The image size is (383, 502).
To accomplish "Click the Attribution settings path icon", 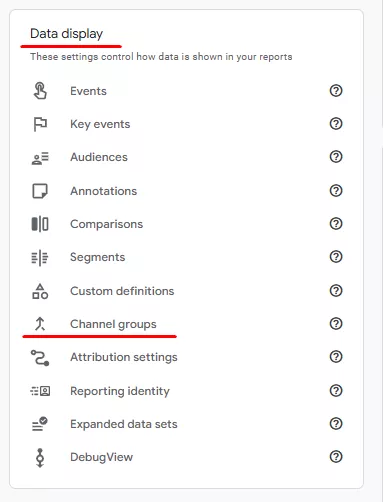I will (x=40, y=358).
